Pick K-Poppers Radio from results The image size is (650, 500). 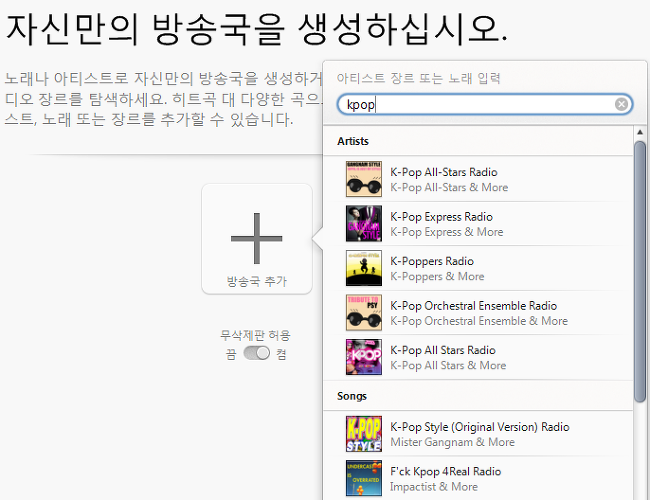[x=478, y=268]
